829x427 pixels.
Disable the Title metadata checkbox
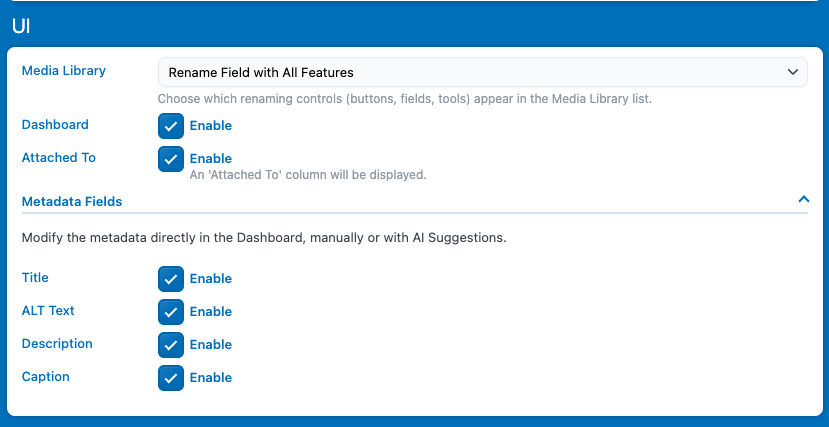pyautogui.click(x=171, y=279)
